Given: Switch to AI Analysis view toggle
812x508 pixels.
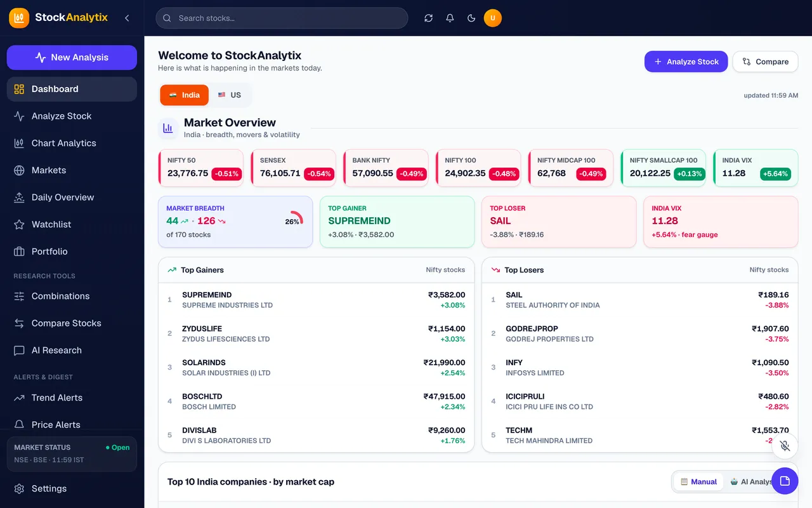Looking at the screenshot, I should point(750,482).
